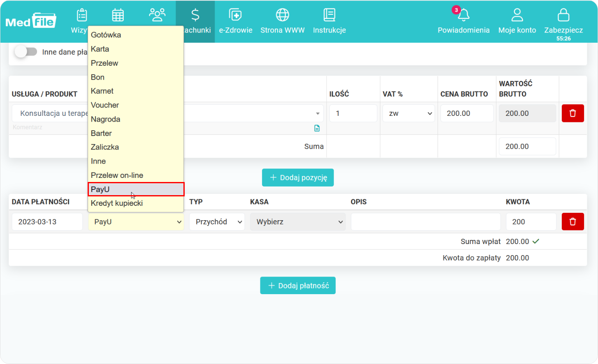
Task: Open the Instrukcje book icon
Action: point(329,16)
